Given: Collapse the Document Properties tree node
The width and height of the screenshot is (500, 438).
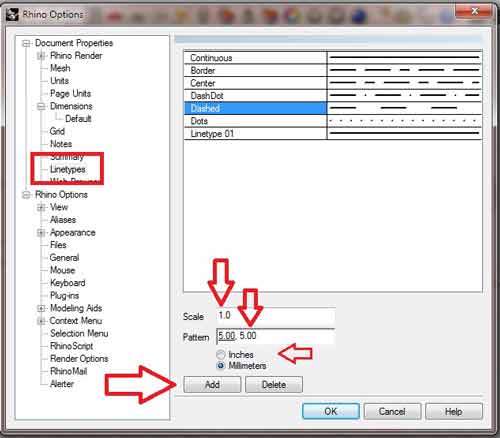Looking at the screenshot, I should pyautogui.click(x=26, y=43).
